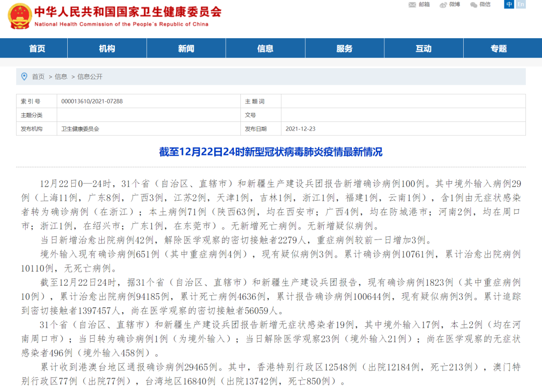Click the 信息 breadcrumb link
Screen dimensions: 542x392
pyautogui.click(x=61, y=77)
